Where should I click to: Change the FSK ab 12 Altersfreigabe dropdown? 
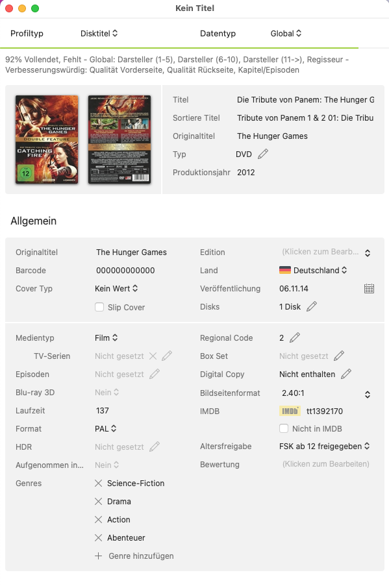tap(325, 447)
